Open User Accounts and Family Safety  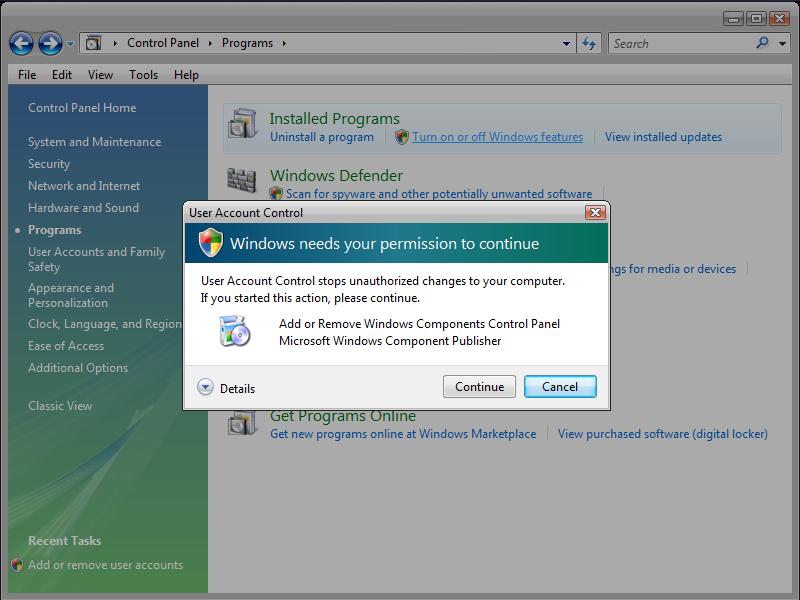tap(96, 259)
